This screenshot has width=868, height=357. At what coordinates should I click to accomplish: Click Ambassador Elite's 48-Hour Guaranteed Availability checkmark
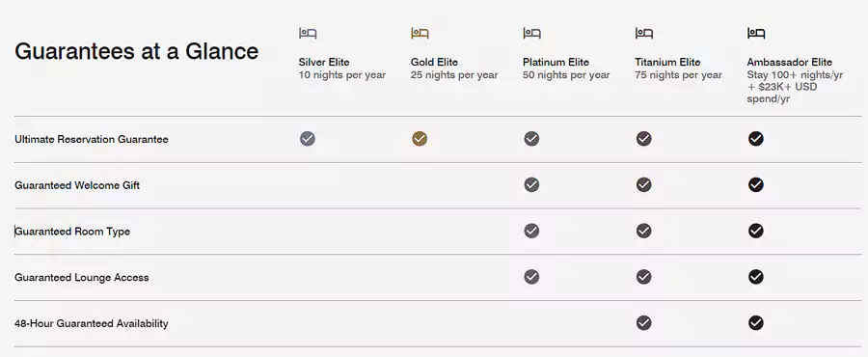[755, 322]
